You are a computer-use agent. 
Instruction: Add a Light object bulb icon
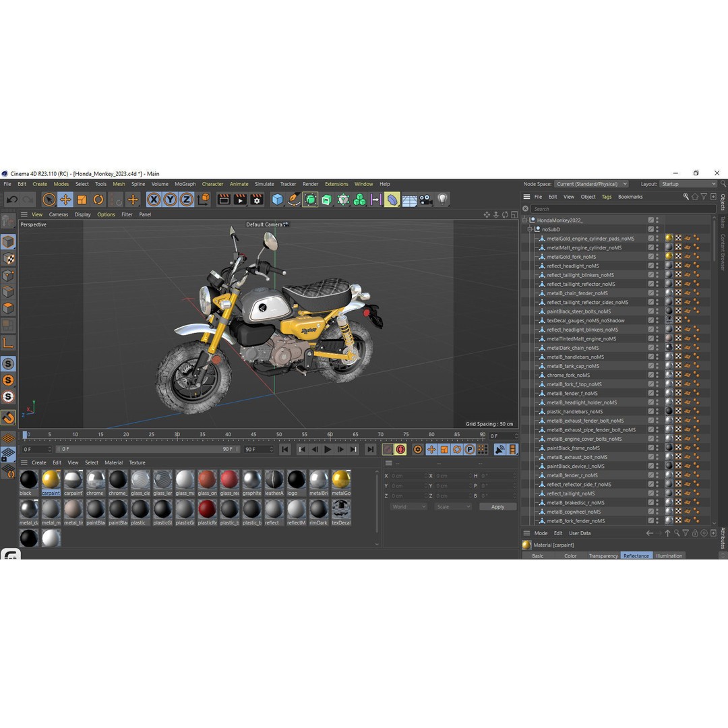442,200
